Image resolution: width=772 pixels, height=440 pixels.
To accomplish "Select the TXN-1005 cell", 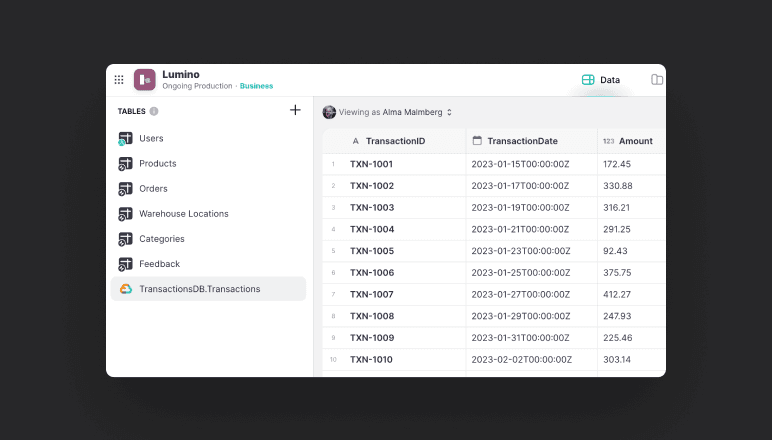I will point(372,251).
